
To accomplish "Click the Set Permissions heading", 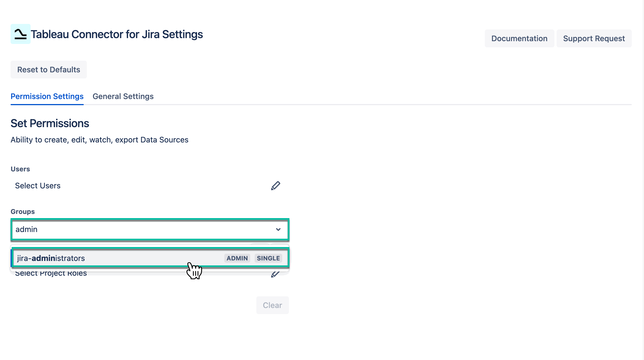I will click(x=50, y=123).
